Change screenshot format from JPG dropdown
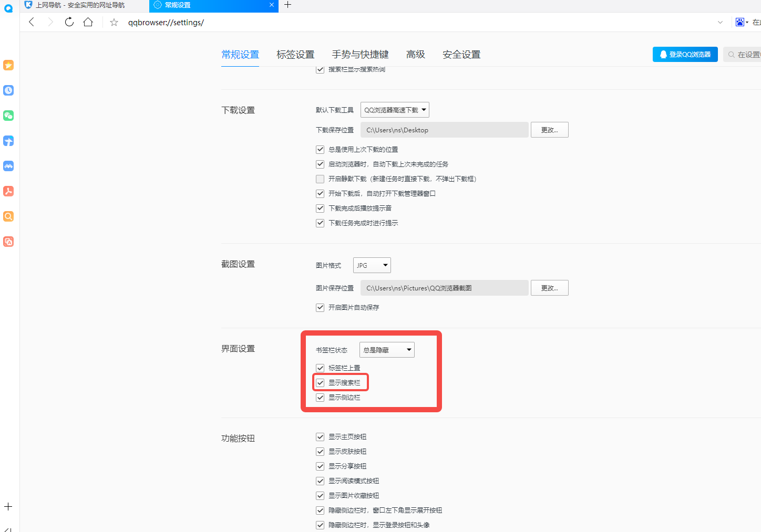Screen dimensions: 761x532 pyautogui.click(x=372, y=265)
